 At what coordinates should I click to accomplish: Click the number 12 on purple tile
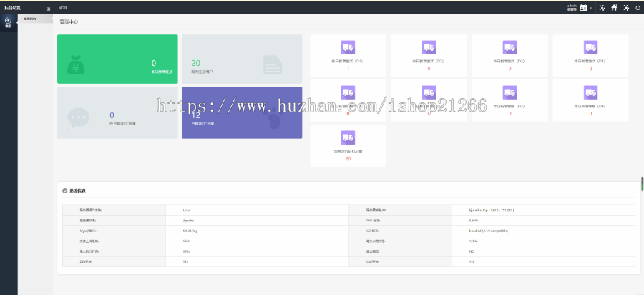[x=196, y=115]
